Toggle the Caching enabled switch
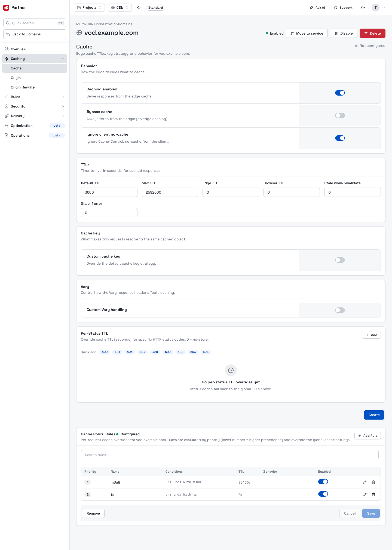This screenshot has width=392, height=550. tap(340, 93)
